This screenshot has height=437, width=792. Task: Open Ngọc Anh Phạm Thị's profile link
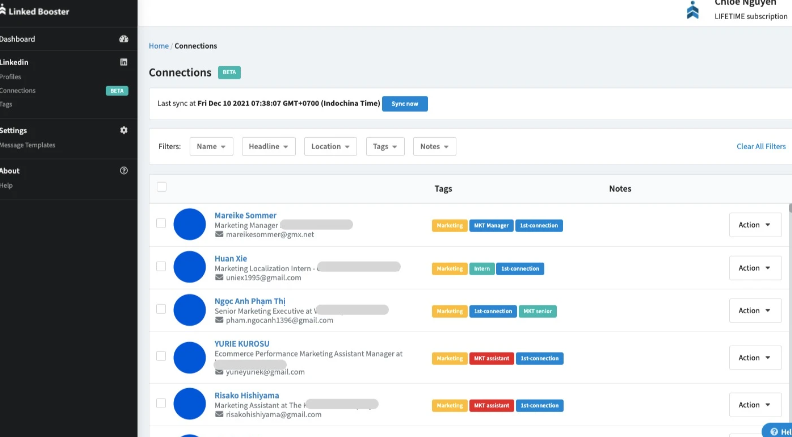click(250, 301)
